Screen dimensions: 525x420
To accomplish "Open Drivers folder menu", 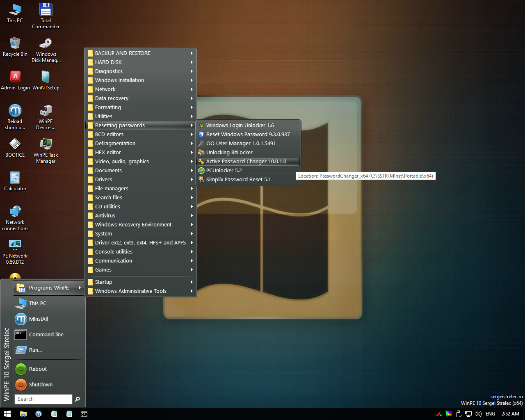I will click(x=140, y=179).
